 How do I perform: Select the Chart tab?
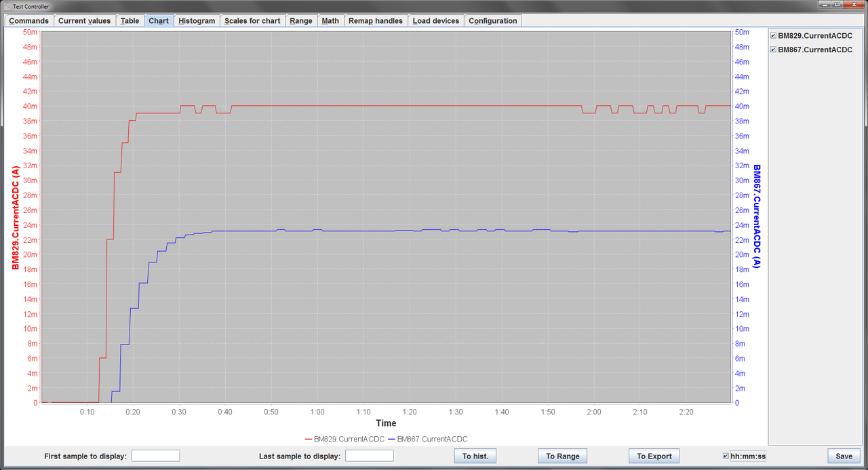(x=159, y=20)
